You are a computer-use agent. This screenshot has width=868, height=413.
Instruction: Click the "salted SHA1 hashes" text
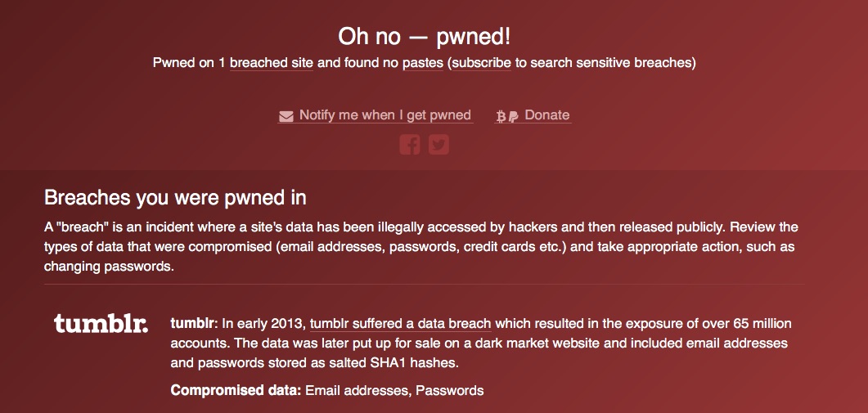tap(413, 362)
